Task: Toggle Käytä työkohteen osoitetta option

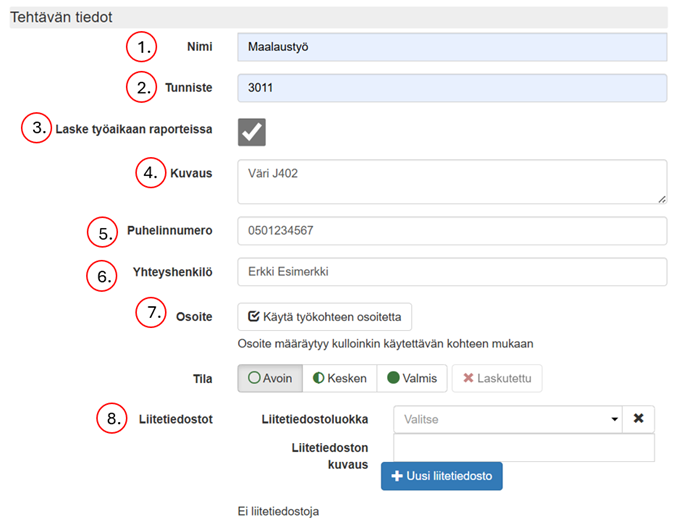Action: click(x=324, y=317)
